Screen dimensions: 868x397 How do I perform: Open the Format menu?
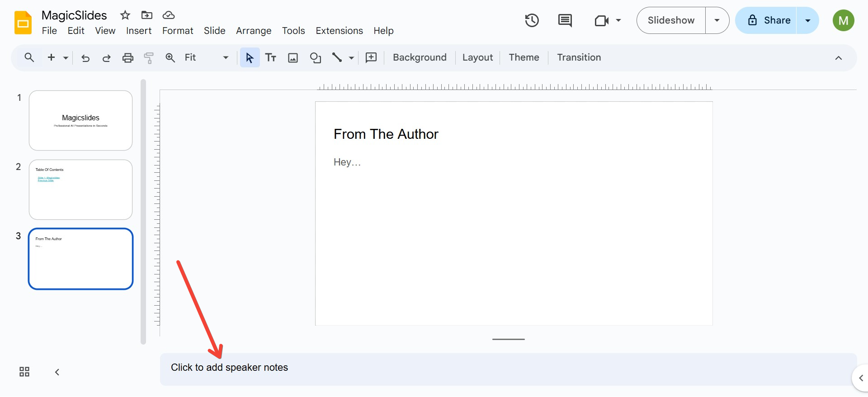point(178,31)
